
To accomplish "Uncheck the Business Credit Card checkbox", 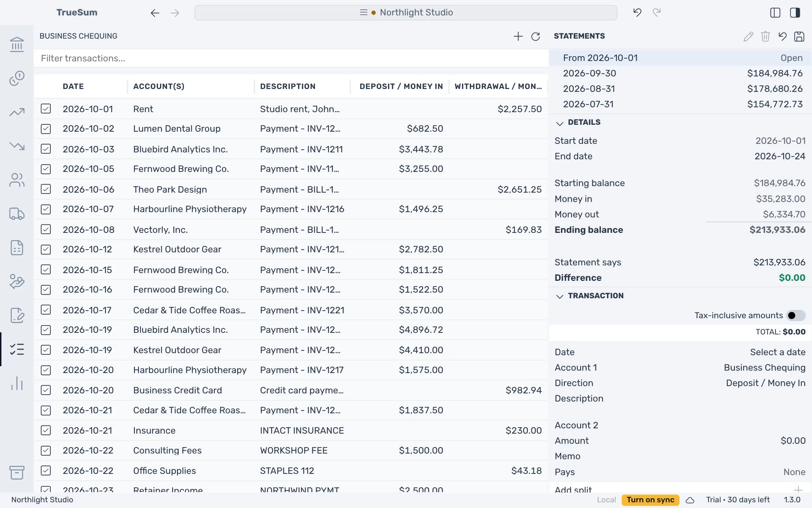I will (46, 390).
